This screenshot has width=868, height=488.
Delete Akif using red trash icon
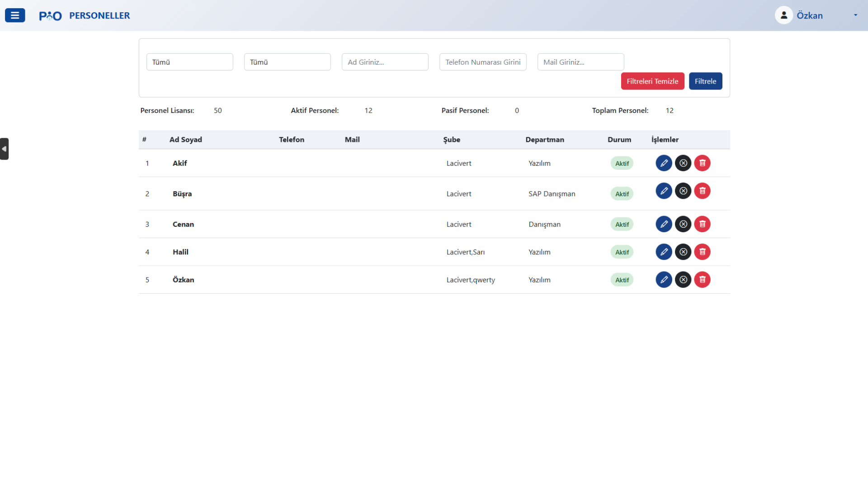tap(703, 163)
